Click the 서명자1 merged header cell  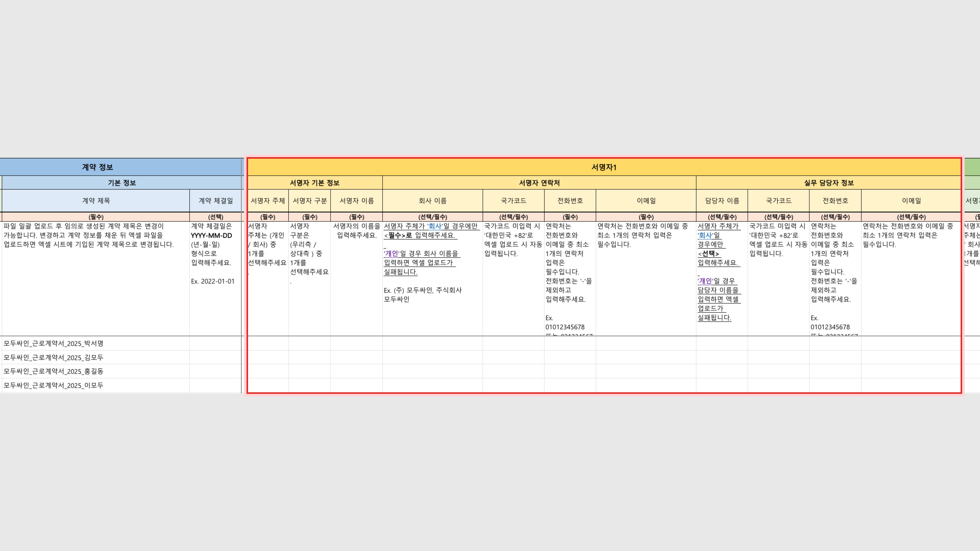coord(604,167)
